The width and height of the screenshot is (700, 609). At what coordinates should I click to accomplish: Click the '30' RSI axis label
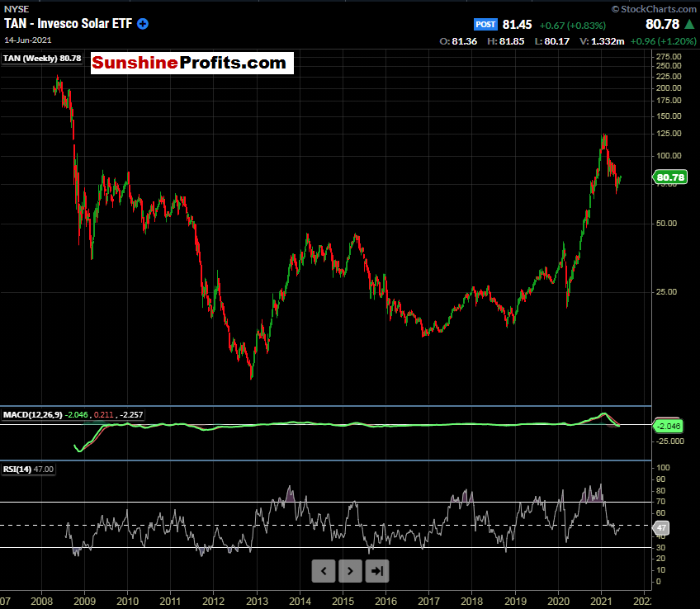click(x=660, y=548)
